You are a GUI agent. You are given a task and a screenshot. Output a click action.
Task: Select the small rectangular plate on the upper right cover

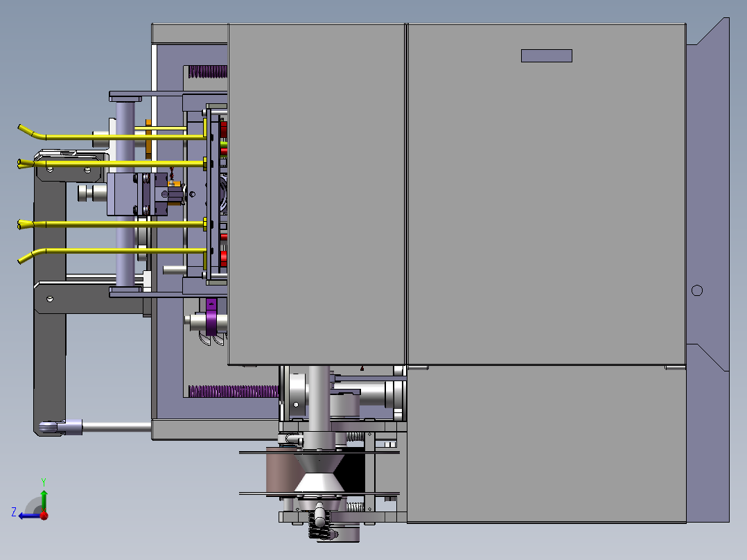[547, 55]
